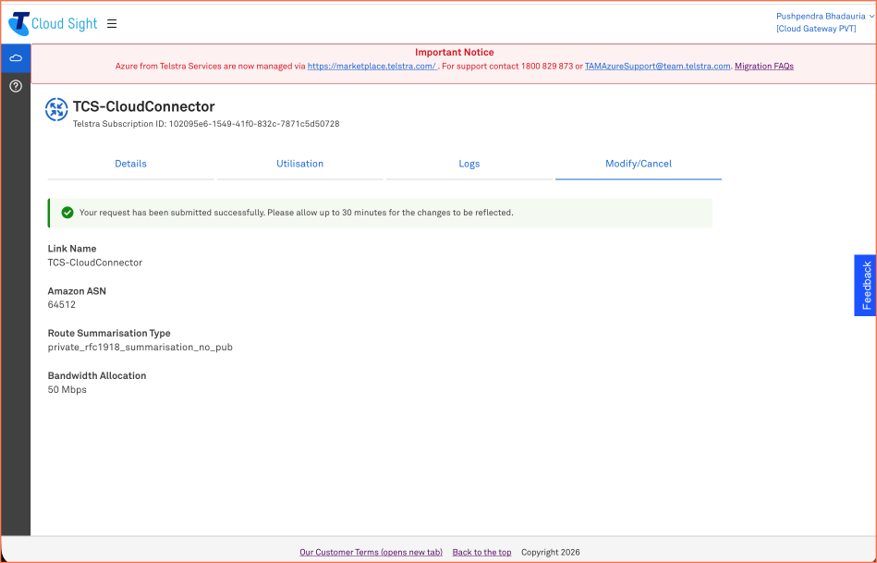Click the 50 Mbps bandwidth value
This screenshot has height=563, width=877.
67,390
